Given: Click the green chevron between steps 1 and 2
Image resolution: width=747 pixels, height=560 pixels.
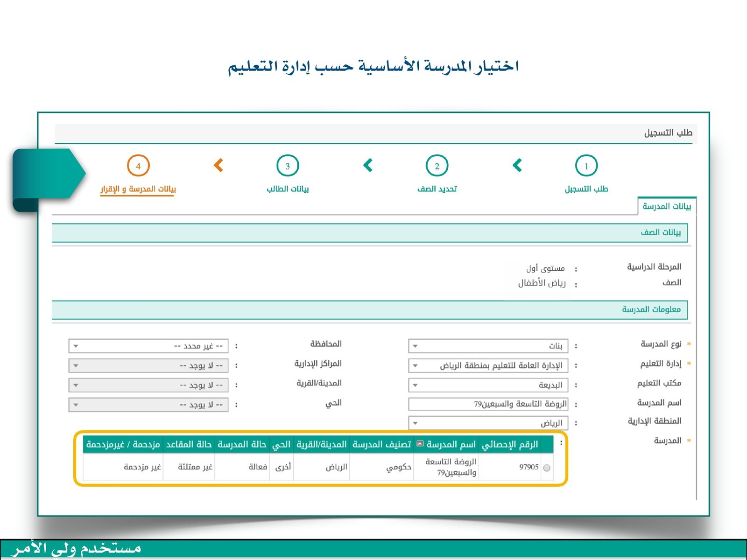Looking at the screenshot, I should point(517,165).
